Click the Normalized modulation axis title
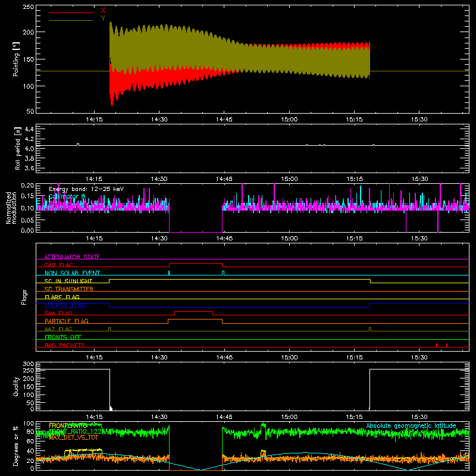Viewport: 476px width, 476px height. click(11, 208)
